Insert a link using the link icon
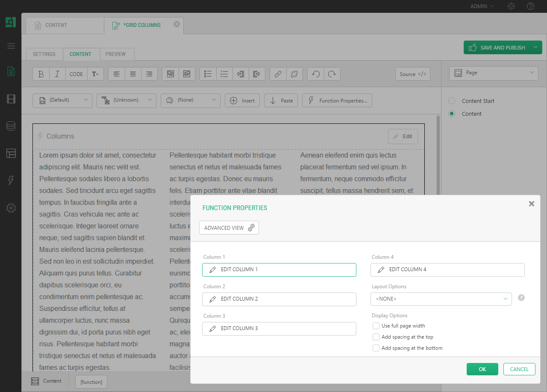547x392 pixels. click(278, 74)
